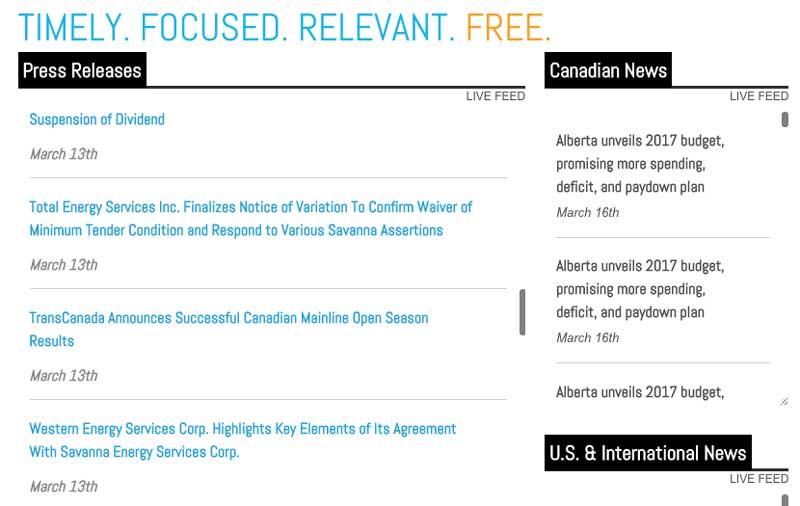Click LIVE FEED label under Press Releases
The image size is (800, 506).
(x=495, y=96)
